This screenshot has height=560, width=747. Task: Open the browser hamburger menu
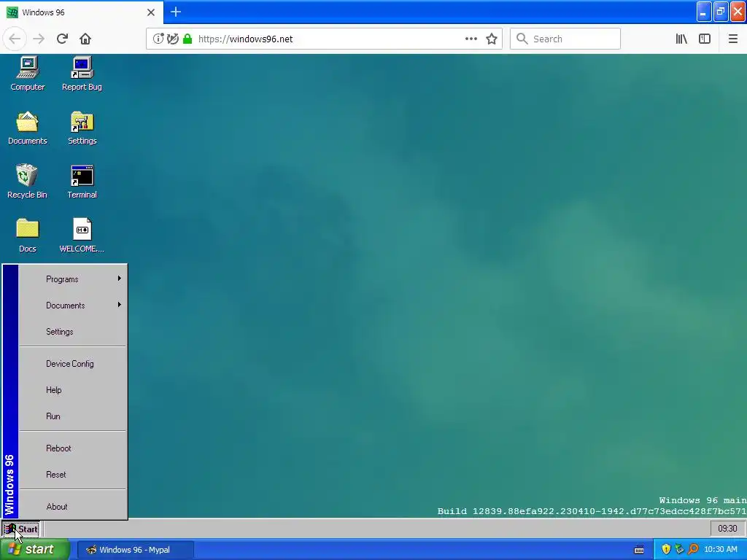pos(733,39)
